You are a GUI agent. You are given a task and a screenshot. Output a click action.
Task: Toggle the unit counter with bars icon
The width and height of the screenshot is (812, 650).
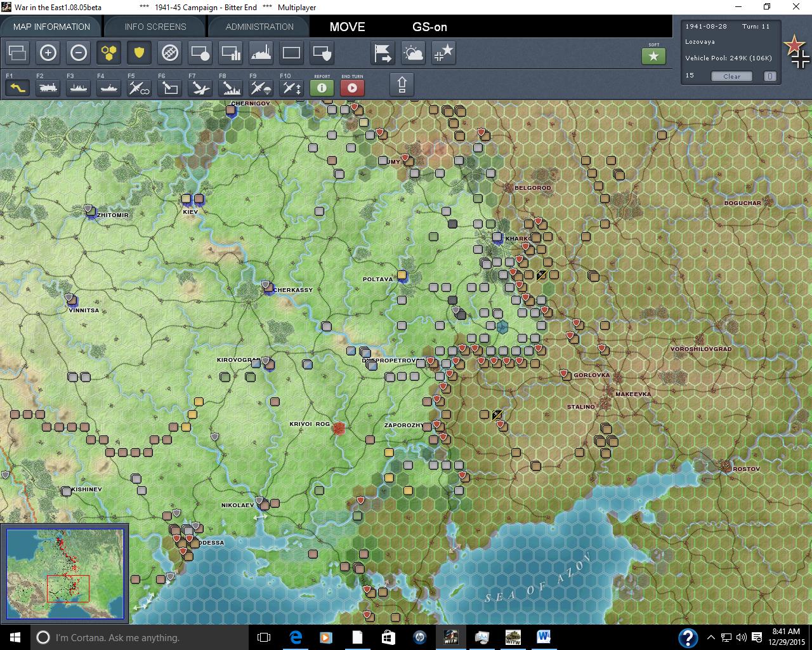[231, 53]
